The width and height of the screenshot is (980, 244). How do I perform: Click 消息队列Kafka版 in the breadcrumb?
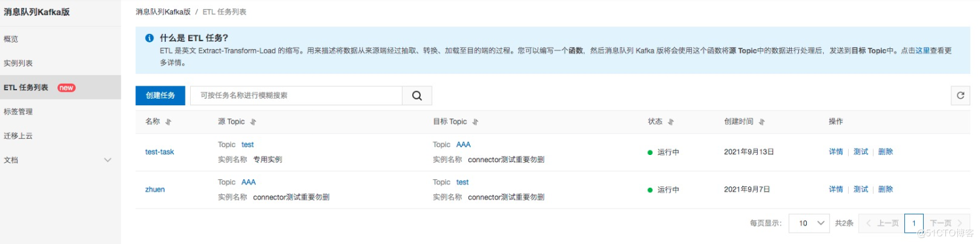163,12
